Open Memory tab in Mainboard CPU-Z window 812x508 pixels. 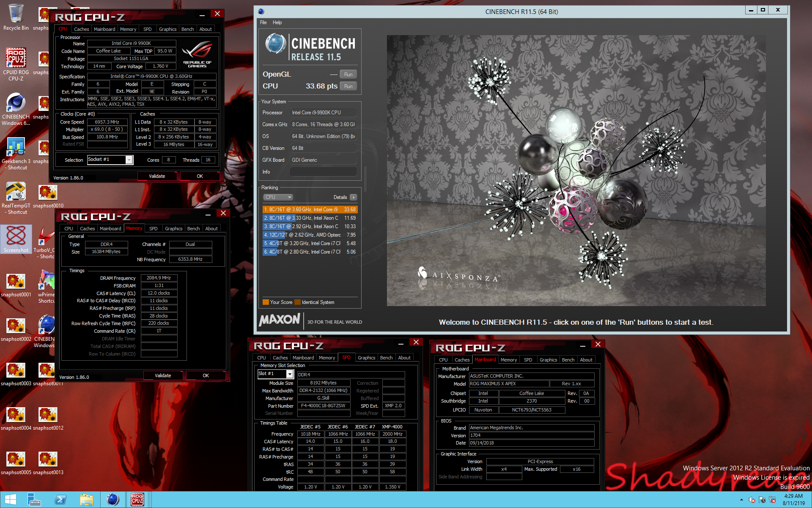[x=508, y=360]
